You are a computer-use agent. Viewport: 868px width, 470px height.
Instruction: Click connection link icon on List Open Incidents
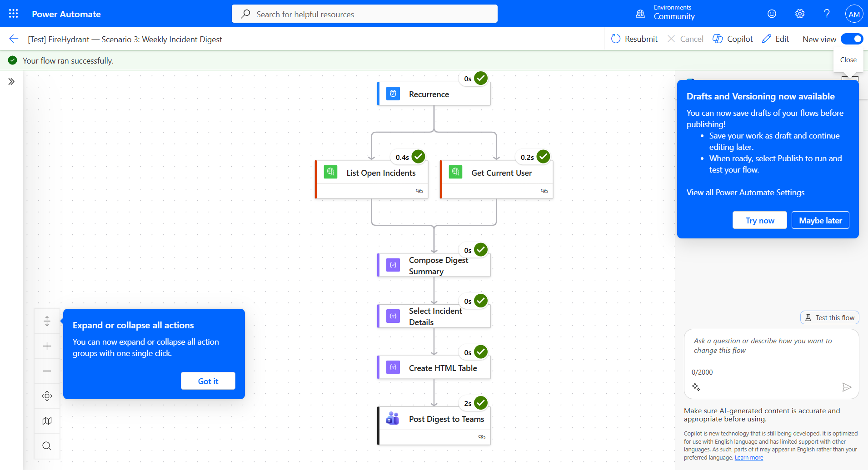click(419, 191)
